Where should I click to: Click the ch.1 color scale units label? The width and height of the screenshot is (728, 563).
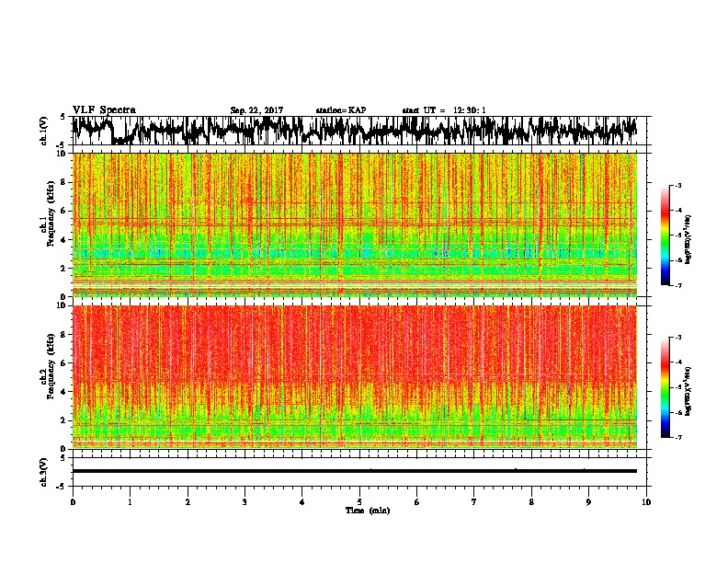coord(689,240)
